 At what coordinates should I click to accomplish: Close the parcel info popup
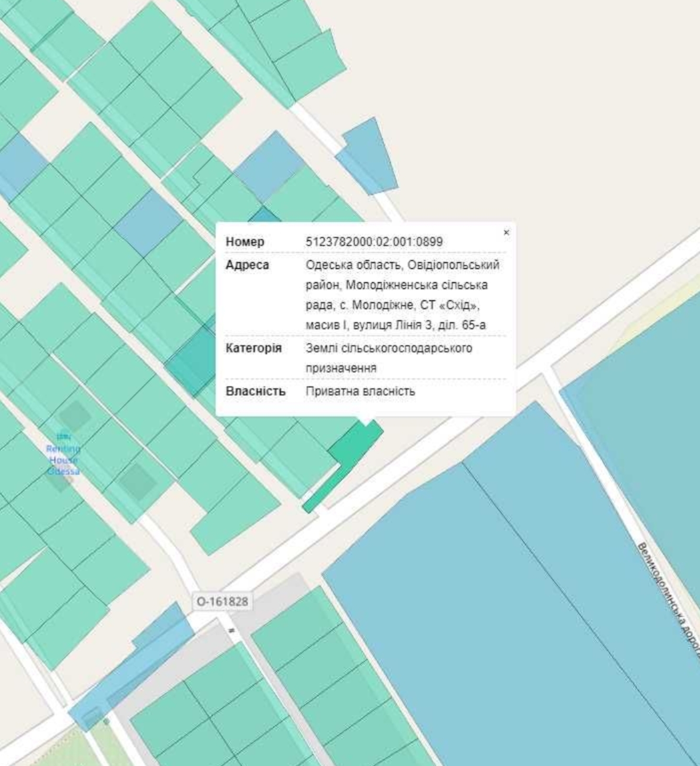tap(506, 233)
